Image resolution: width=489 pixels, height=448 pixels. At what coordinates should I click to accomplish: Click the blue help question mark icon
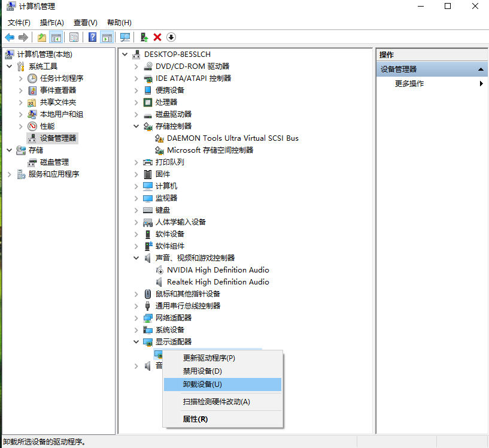pos(92,38)
